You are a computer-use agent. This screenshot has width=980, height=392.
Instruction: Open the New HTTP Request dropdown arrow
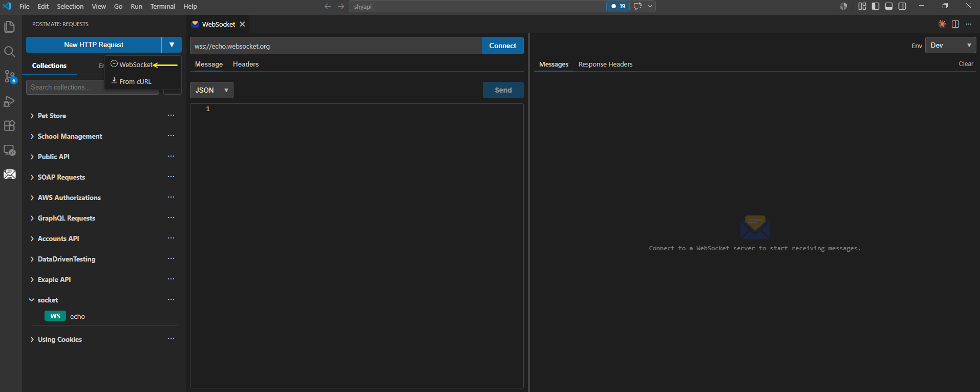pyautogui.click(x=172, y=45)
